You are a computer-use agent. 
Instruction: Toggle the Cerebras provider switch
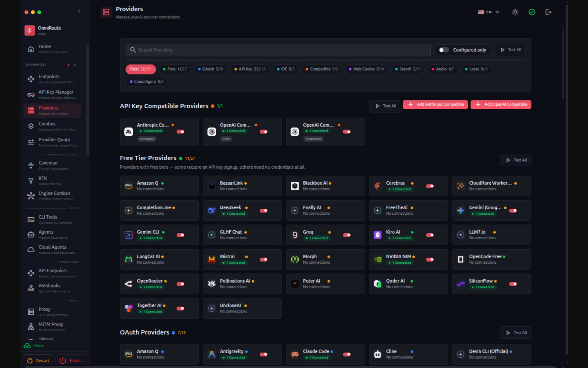430,186
